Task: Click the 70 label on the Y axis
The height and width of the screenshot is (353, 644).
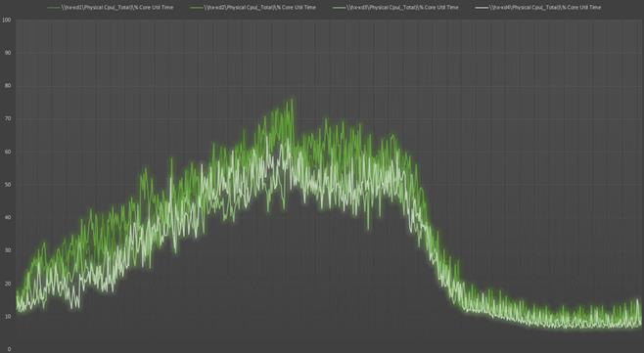Action: click(8, 118)
